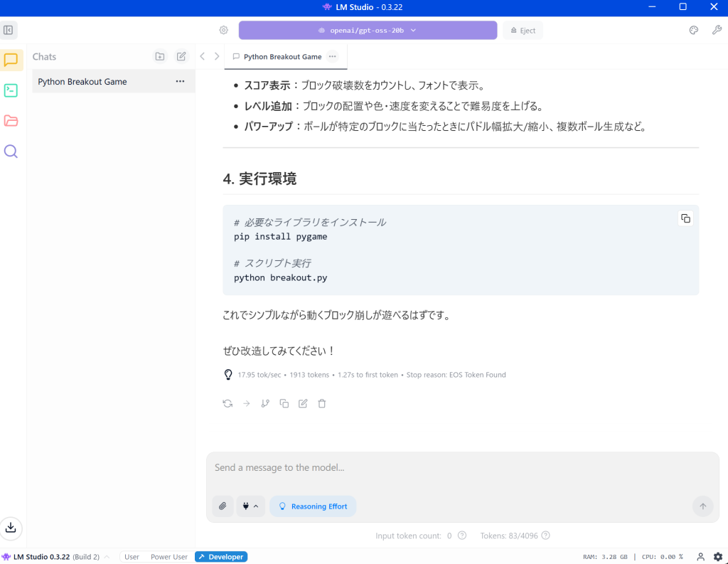Screen dimensions: 728x564
Task: Eject the loaded model
Action: (523, 31)
